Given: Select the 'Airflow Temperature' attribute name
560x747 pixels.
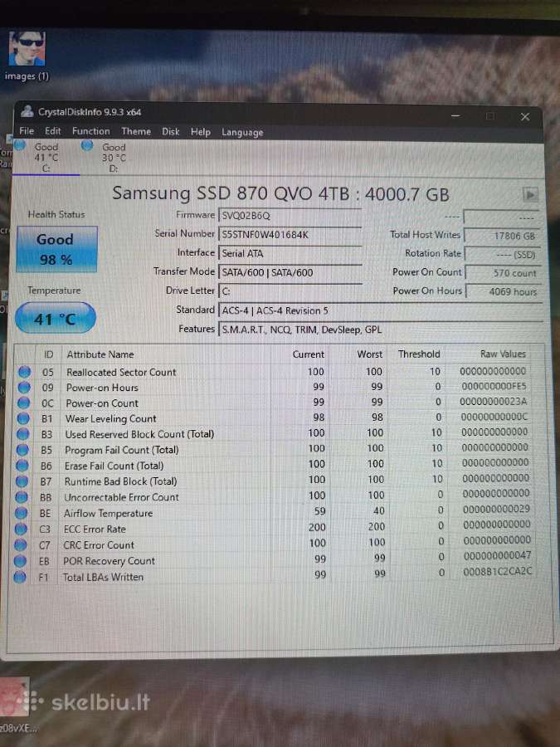Looking at the screenshot, I should 108,513.
